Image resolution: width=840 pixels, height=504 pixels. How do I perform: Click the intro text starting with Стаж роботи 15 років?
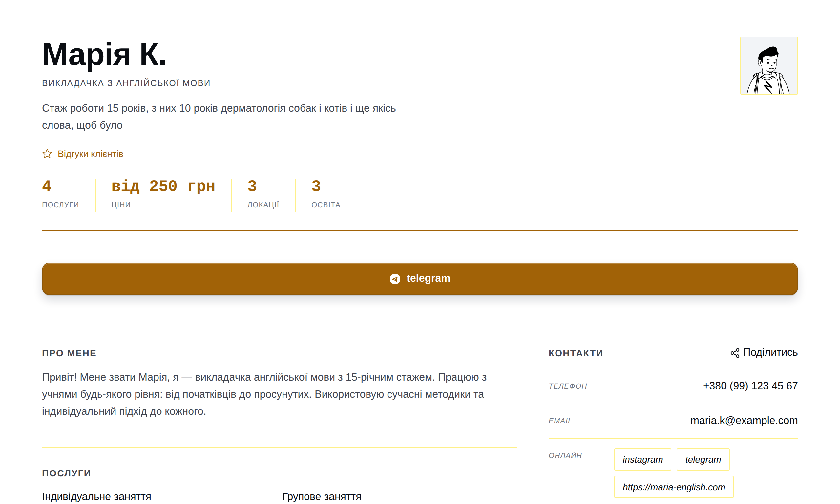point(219,116)
